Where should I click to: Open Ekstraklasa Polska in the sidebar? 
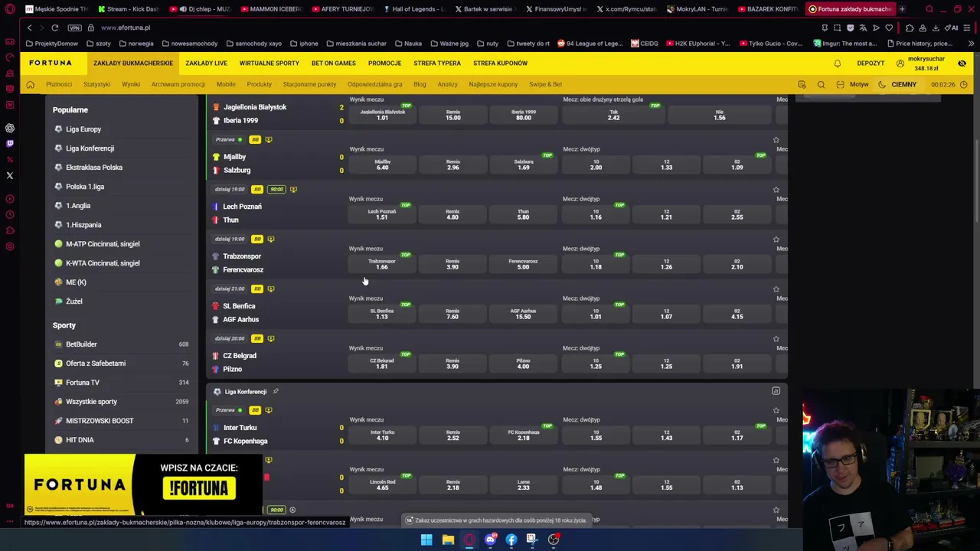94,168
